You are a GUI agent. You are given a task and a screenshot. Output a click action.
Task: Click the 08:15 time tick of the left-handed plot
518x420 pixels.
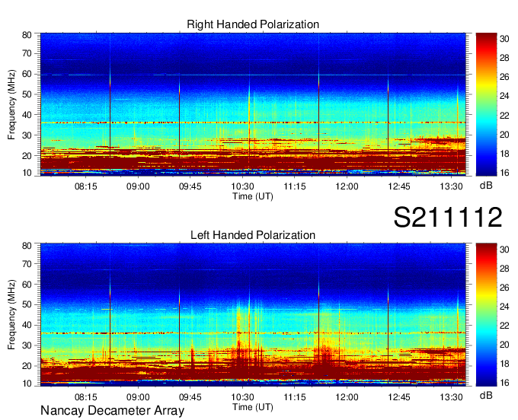point(86,397)
